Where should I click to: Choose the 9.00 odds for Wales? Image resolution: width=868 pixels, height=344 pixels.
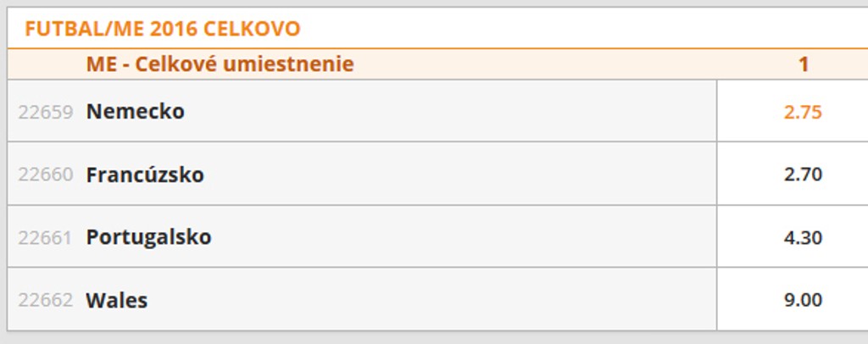(x=802, y=300)
